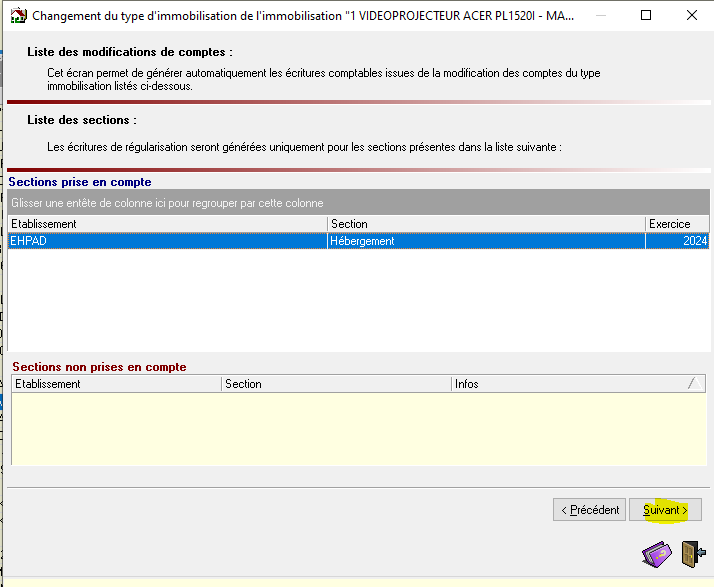Select the EHPAD cell in the row

coord(167,241)
